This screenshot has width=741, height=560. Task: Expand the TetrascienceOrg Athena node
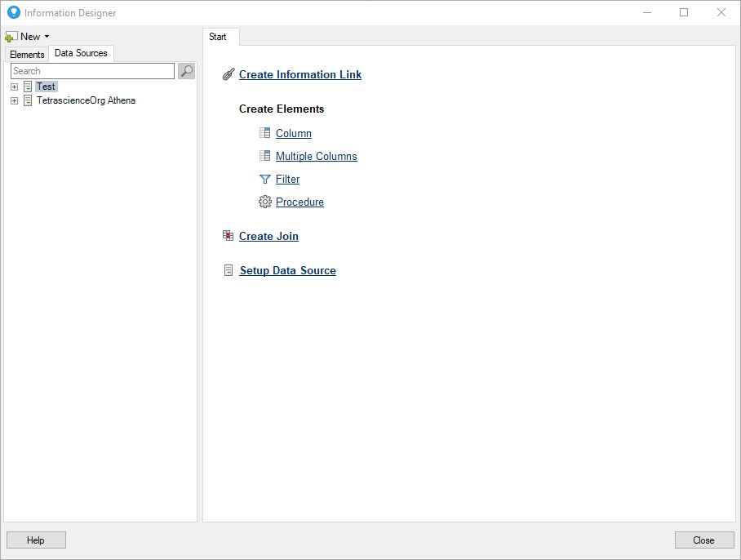14,100
